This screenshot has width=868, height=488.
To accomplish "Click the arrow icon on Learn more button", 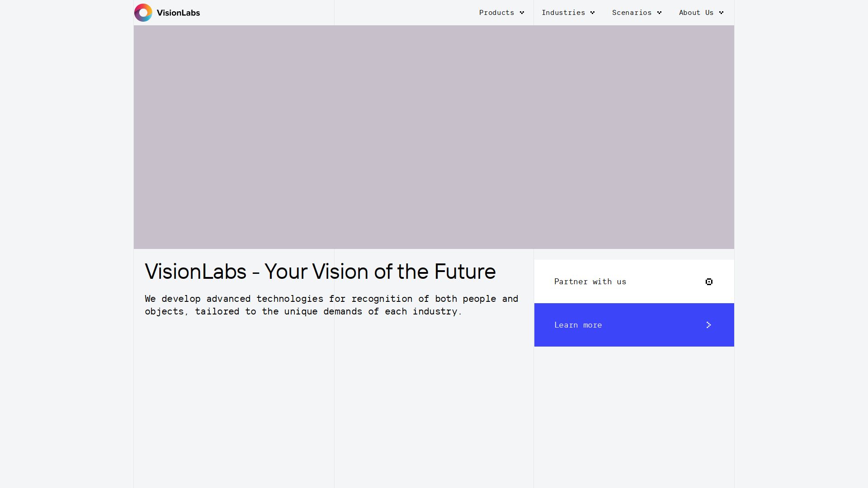I will [708, 325].
